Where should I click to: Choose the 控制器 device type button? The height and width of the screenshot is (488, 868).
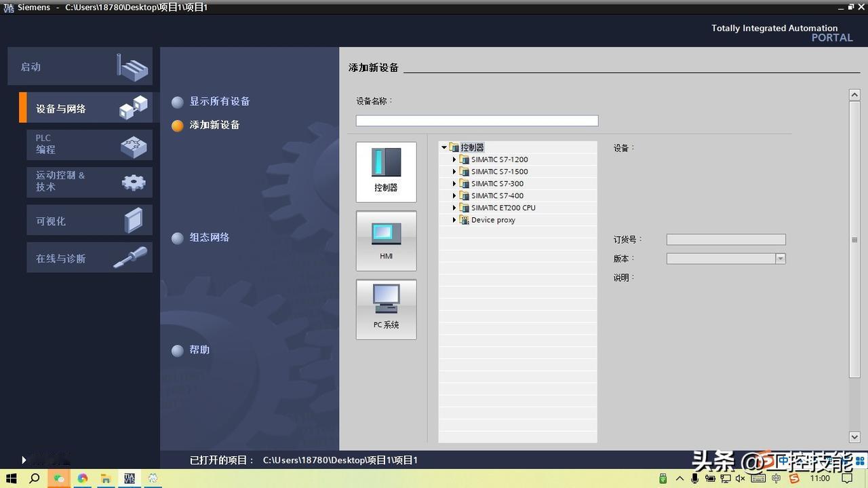coord(386,172)
